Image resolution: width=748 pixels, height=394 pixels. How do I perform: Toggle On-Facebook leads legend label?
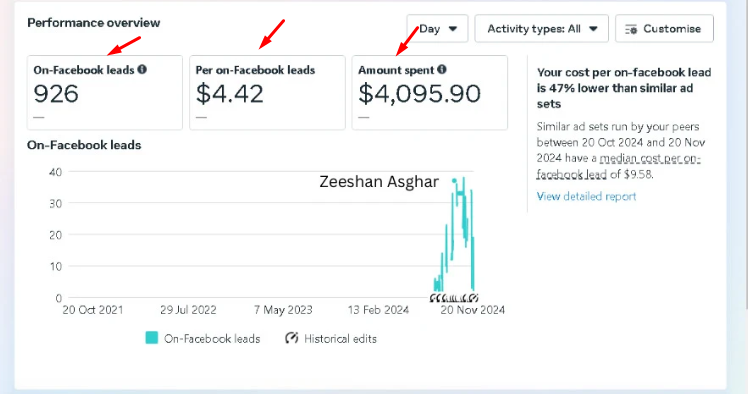212,339
